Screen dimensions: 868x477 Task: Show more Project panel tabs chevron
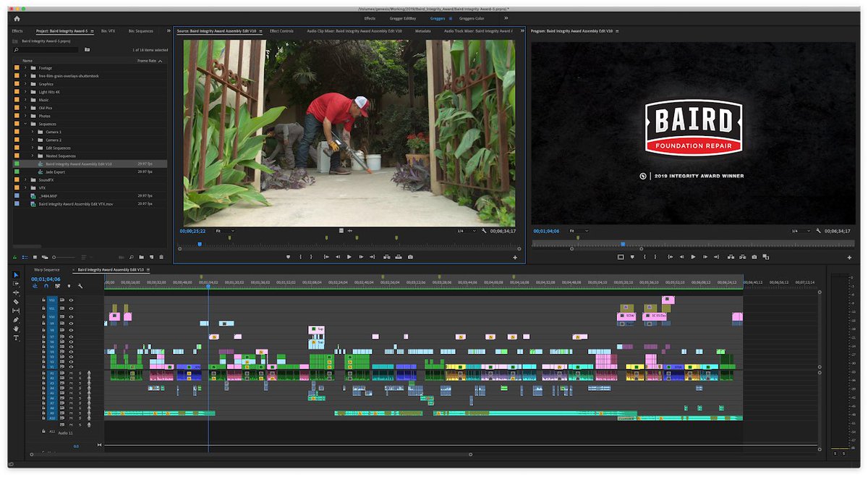pos(169,31)
